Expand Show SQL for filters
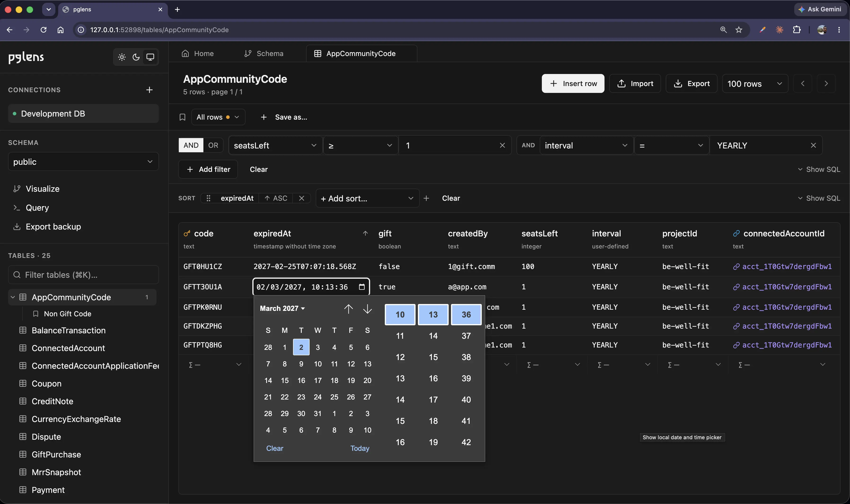Viewport: 850px width, 504px height. tap(819, 169)
